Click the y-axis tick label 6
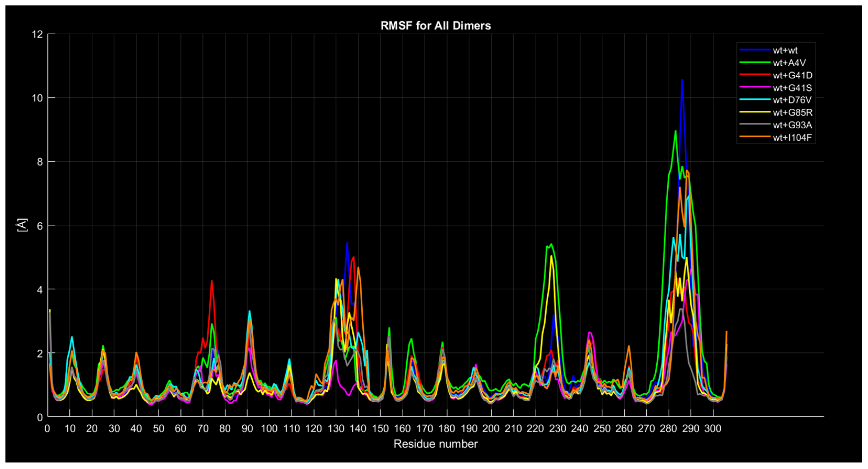The image size is (868, 469). [x=40, y=226]
